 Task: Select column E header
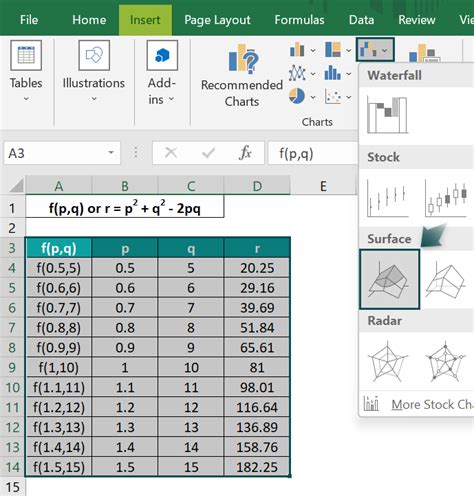323,186
